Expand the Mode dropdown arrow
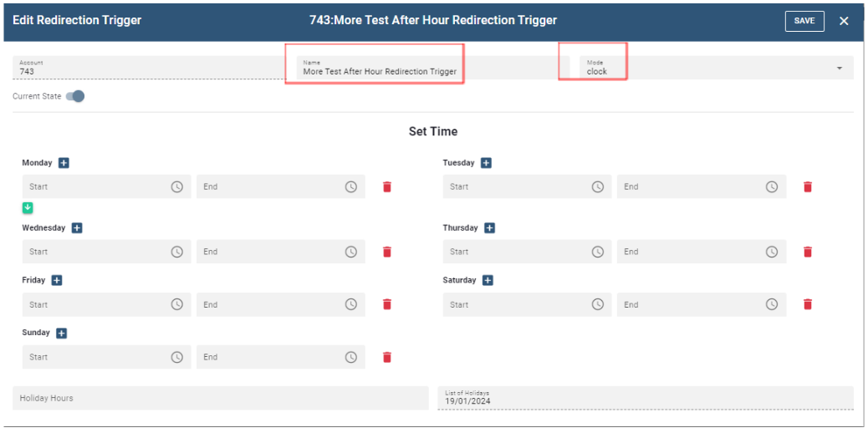This screenshot has width=868, height=433. coord(840,69)
